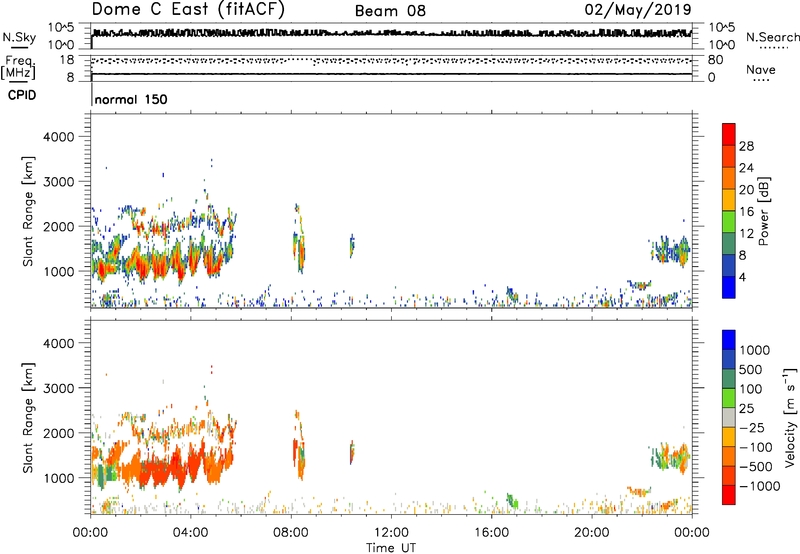This screenshot has width=800, height=554.
Task: Click the "80" Nave axis tick
Action: 715,60
